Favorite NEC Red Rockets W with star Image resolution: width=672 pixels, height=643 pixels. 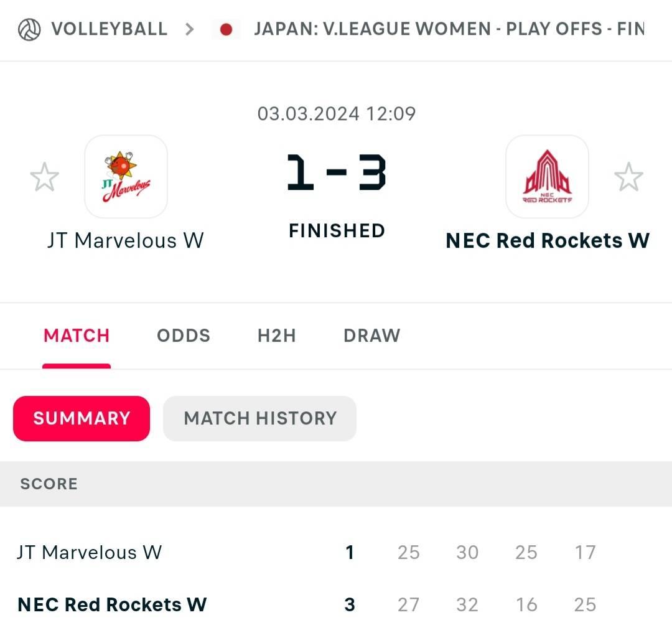(628, 177)
